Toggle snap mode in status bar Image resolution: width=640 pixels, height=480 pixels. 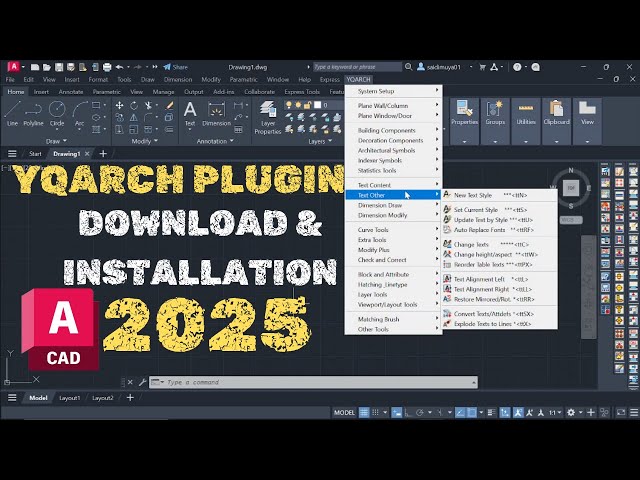[x=376, y=413]
